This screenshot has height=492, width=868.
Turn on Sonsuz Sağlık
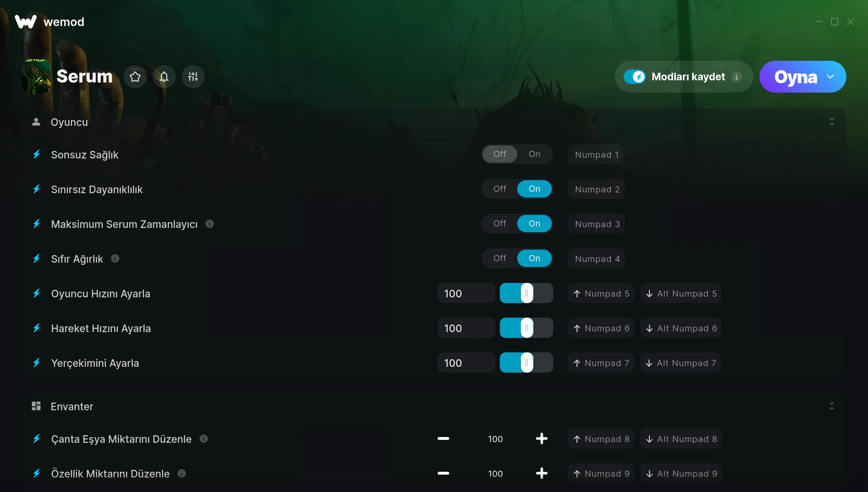[x=535, y=154]
